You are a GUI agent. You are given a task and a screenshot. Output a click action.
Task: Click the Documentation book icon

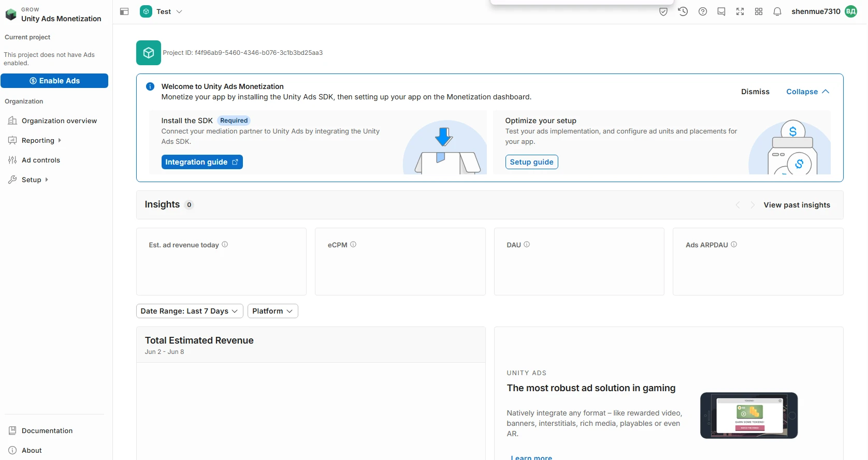[x=12, y=431]
